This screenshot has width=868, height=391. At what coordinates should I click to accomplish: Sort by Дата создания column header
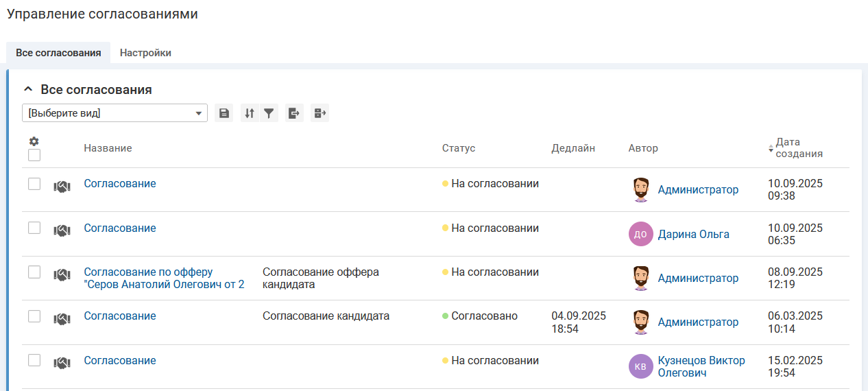coord(799,147)
